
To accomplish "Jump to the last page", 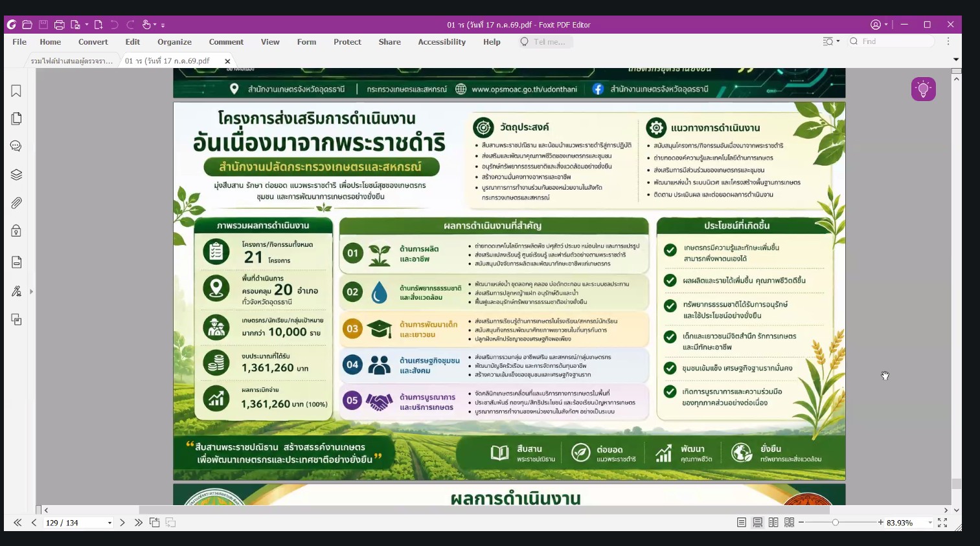I will [139, 523].
